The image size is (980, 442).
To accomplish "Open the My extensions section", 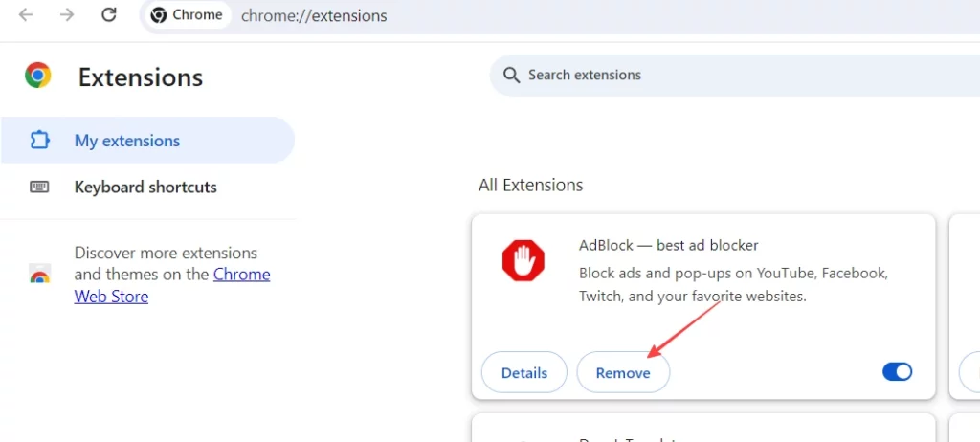I will [147, 140].
